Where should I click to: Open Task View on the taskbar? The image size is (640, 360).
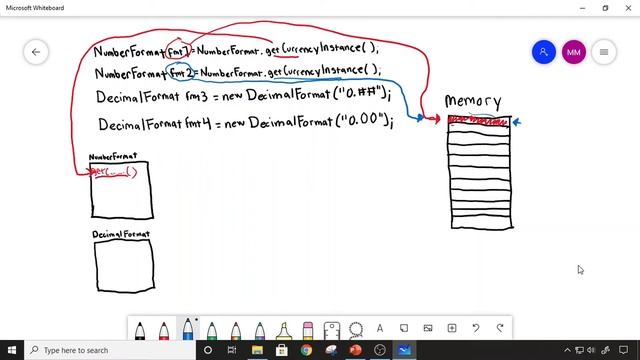[x=232, y=350]
